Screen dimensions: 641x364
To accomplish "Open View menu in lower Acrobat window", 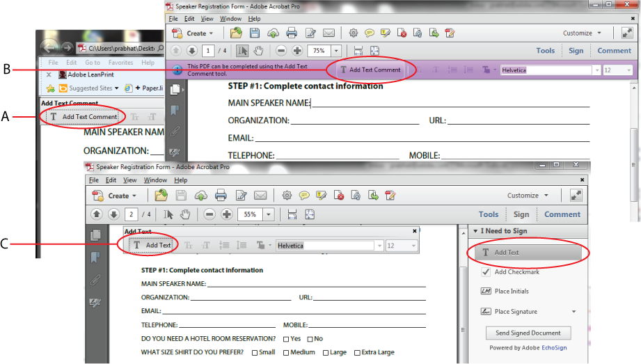I will click(129, 180).
